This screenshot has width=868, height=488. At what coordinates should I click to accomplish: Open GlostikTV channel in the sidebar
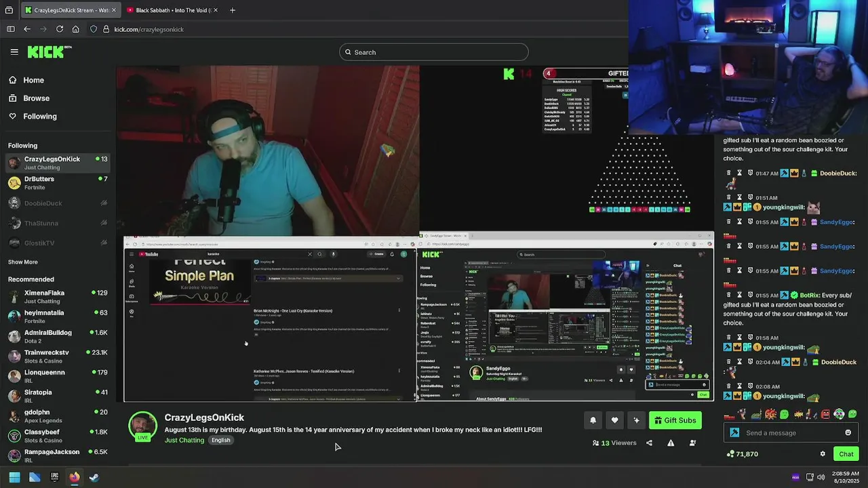(x=58, y=243)
